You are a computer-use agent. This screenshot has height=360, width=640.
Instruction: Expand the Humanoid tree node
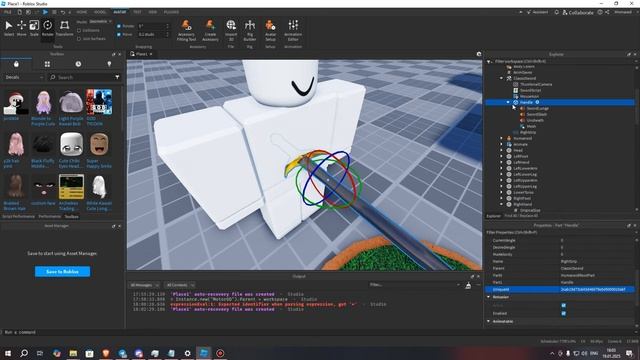coord(502,138)
